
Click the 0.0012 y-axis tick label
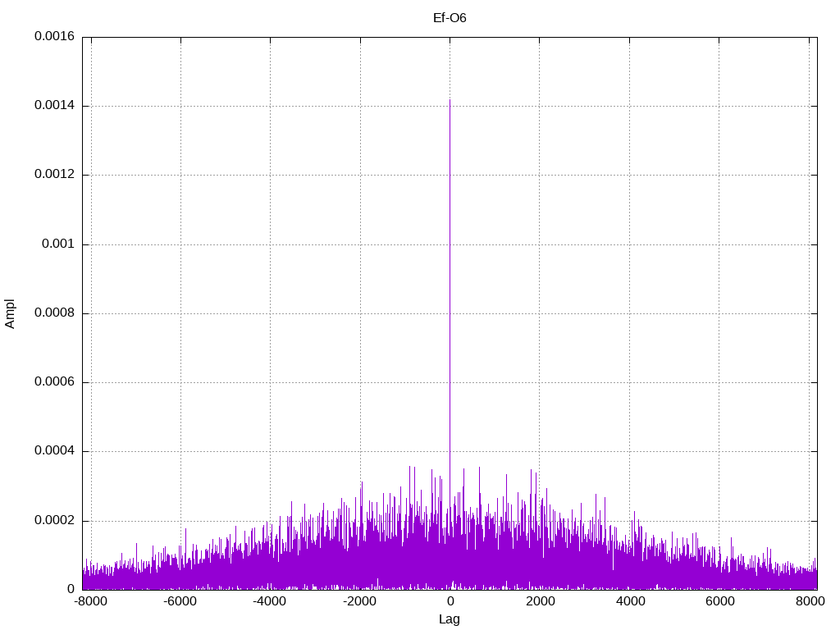point(54,175)
